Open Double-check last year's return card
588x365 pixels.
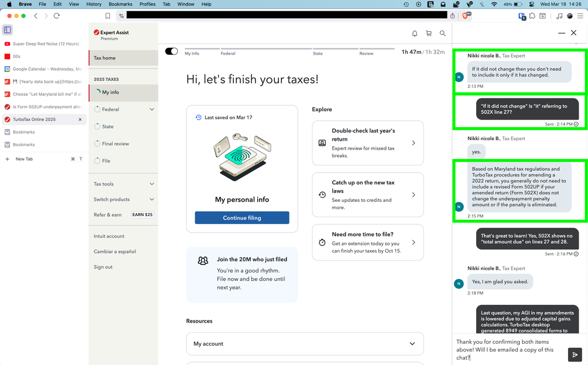pyautogui.click(x=368, y=143)
